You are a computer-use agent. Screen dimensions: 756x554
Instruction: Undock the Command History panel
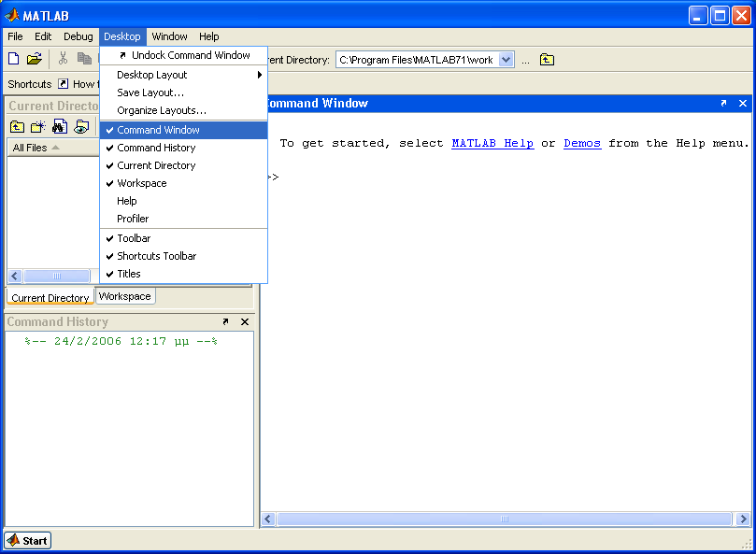point(225,321)
